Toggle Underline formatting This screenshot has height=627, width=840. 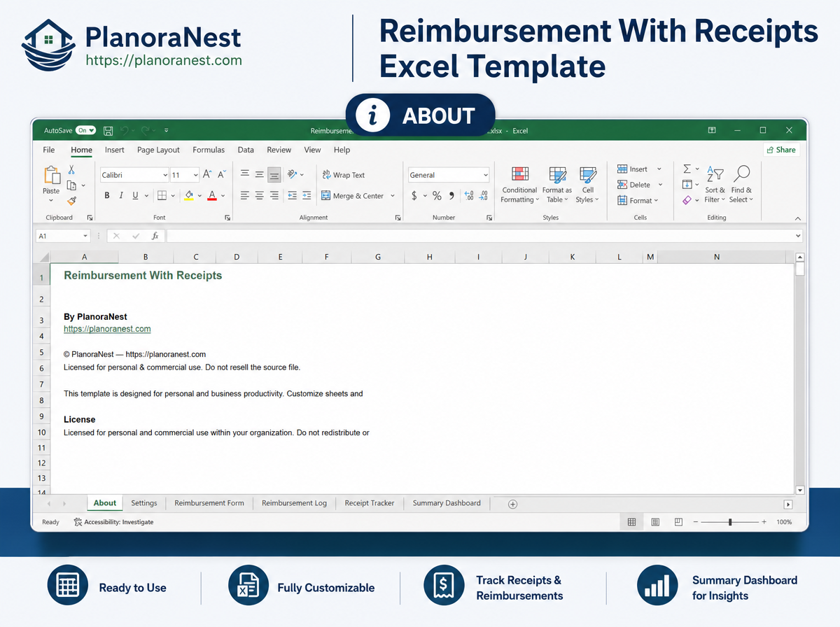[x=135, y=196]
